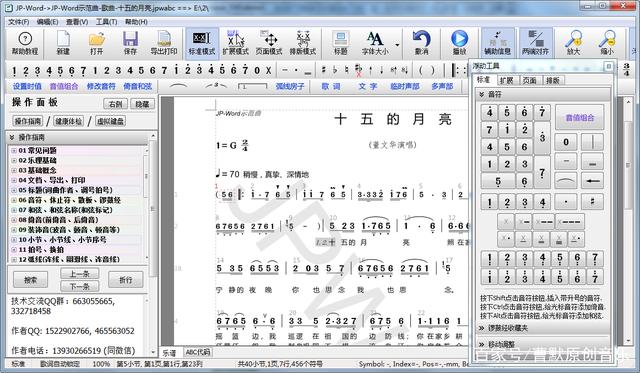This screenshot has width=640, height=373.
Task: Click the 放大 zoom in magnifier
Action: [x=573, y=43]
